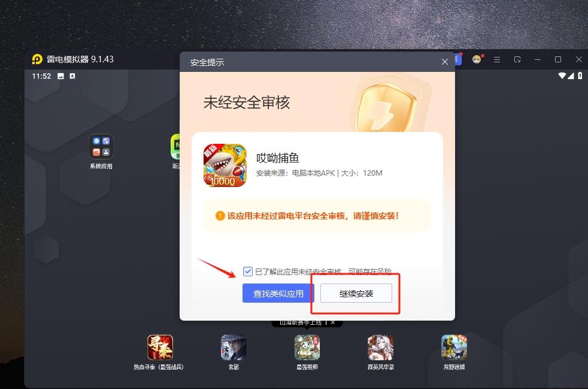This screenshot has height=389, width=588.
Task: Click the battery status icon
Action: click(x=579, y=76)
